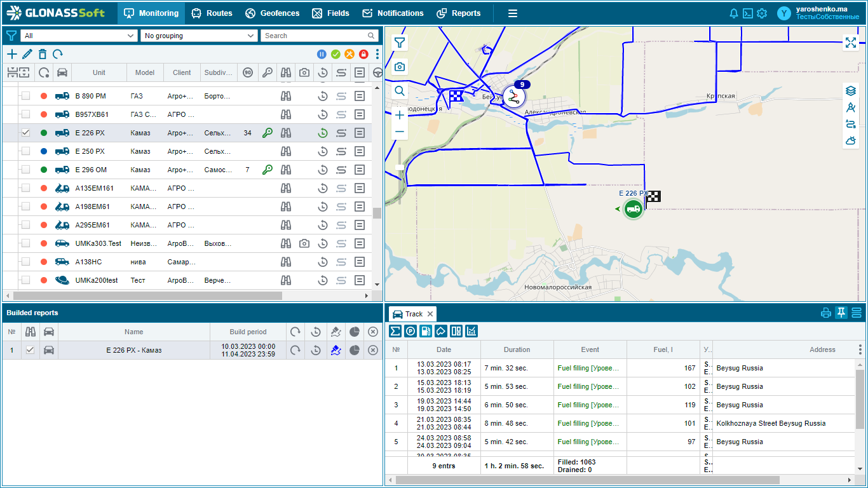Viewport: 868px width, 488px height.
Task: Open Track table column options (three dots)
Action: [860, 349]
